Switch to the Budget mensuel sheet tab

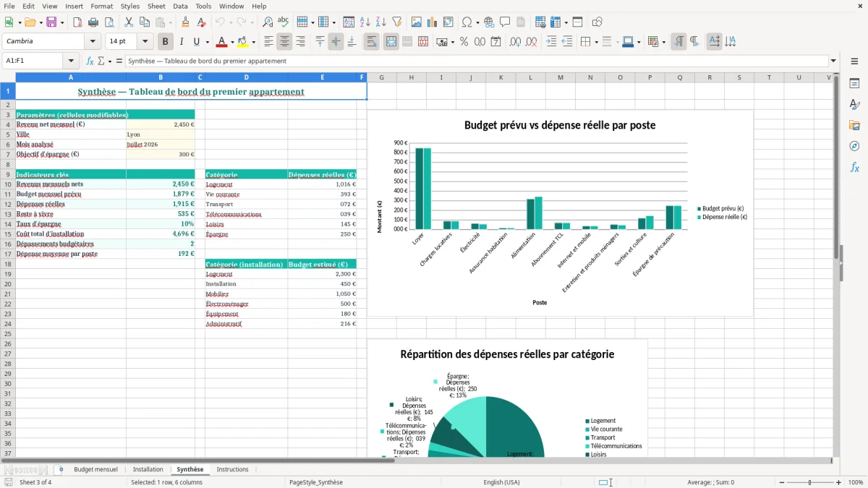click(95, 470)
